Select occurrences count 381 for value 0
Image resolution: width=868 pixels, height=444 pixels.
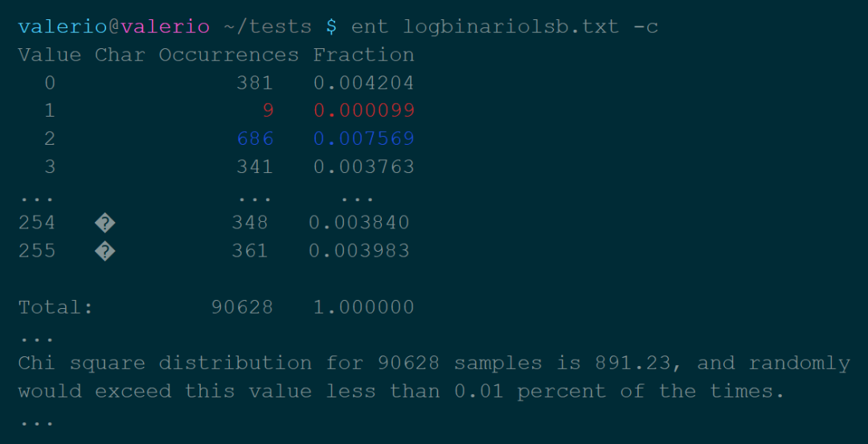(x=255, y=83)
